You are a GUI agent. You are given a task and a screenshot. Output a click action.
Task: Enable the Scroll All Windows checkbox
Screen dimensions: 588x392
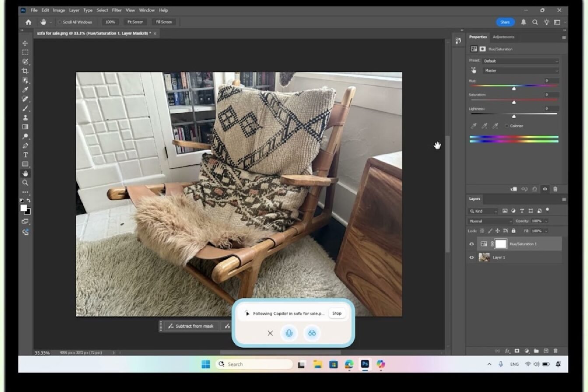(59, 22)
